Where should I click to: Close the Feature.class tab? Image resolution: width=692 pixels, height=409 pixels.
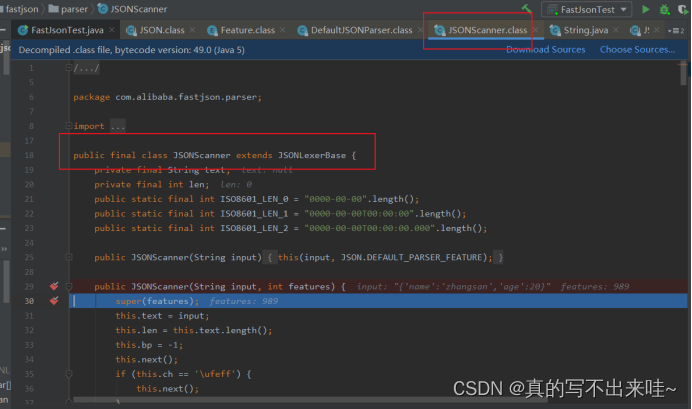click(282, 30)
